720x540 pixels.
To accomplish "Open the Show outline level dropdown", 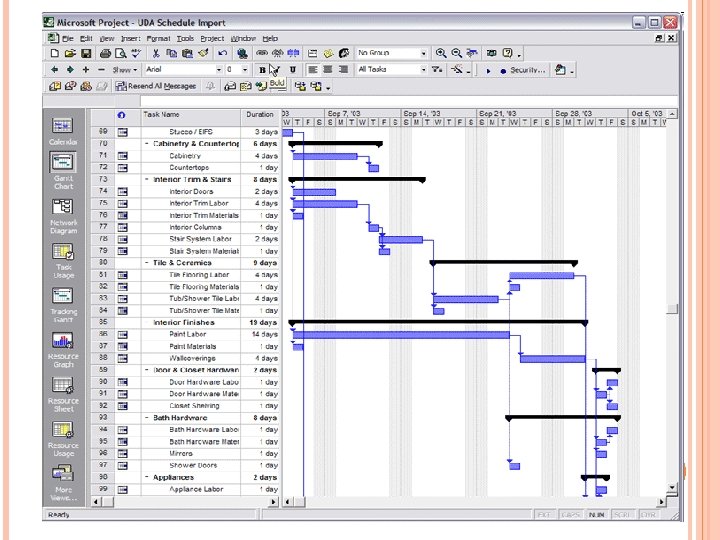I will tap(124, 70).
